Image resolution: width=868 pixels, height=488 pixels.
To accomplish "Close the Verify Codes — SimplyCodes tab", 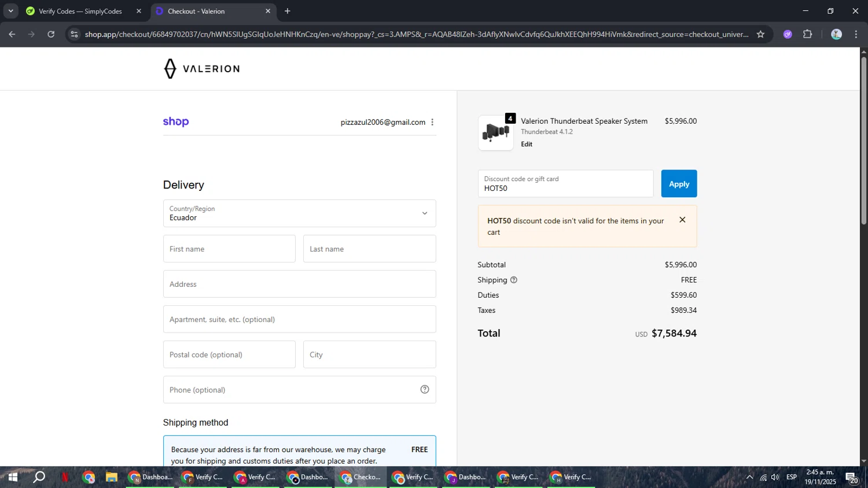I will tap(139, 11).
